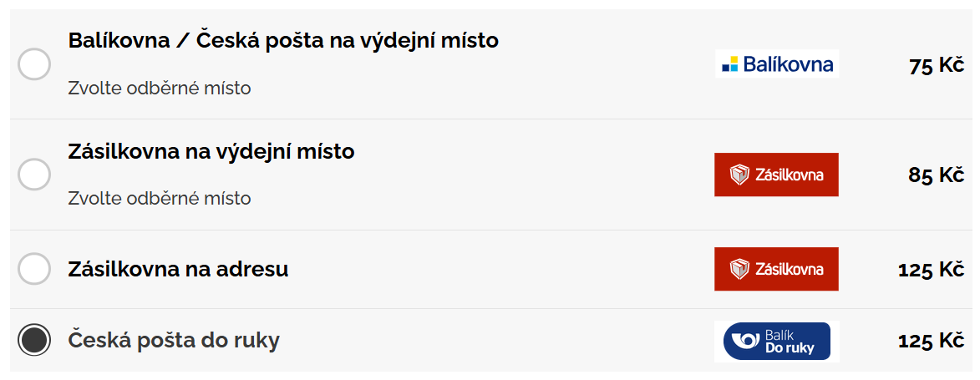Click the Zásilkovna logo for na adresu
Screen dimensions: 980x380
pos(776,269)
